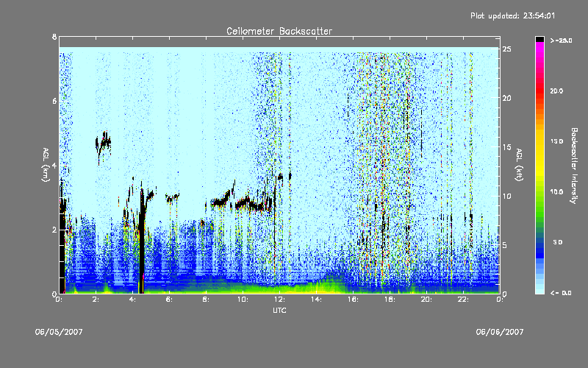588x368 pixels.
Task: Click the "22:" UTC hour tick label
Action: click(x=463, y=300)
